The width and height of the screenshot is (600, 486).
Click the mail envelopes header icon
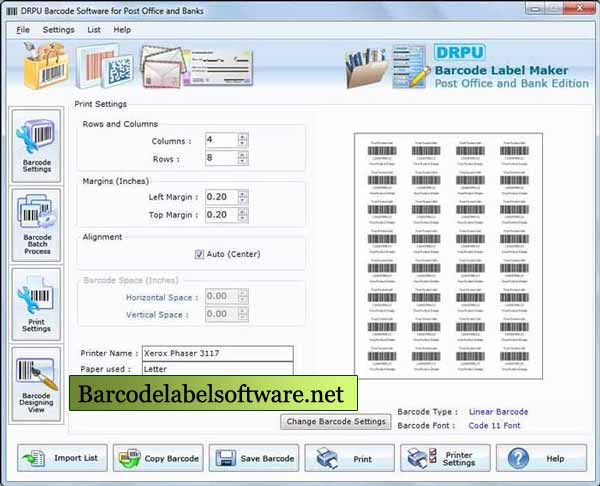163,67
